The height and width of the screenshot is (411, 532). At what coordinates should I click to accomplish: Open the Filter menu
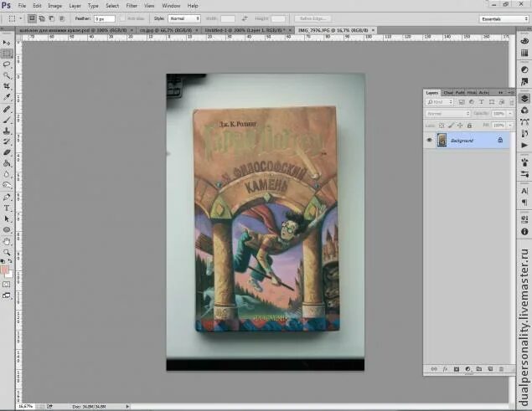[x=132, y=6]
